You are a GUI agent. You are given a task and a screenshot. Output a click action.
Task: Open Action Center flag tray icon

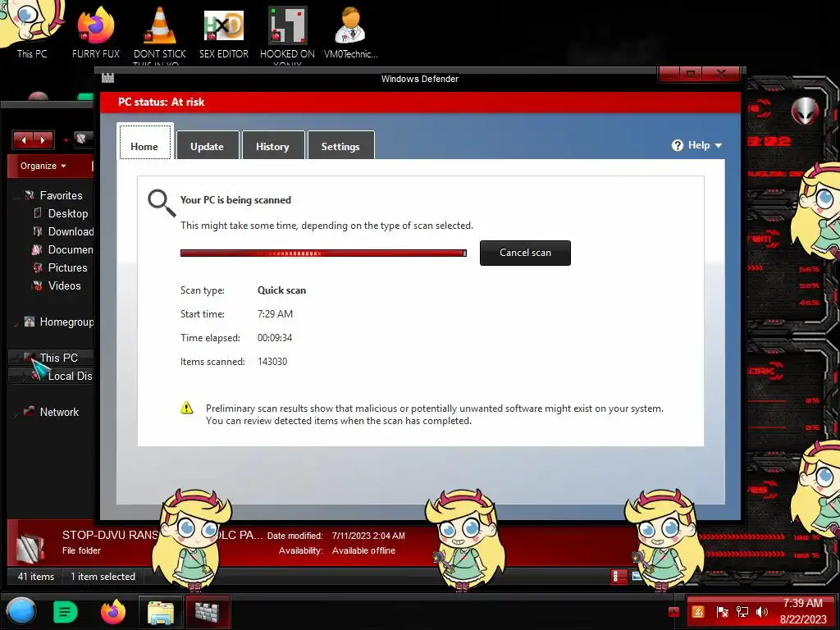pos(722,611)
